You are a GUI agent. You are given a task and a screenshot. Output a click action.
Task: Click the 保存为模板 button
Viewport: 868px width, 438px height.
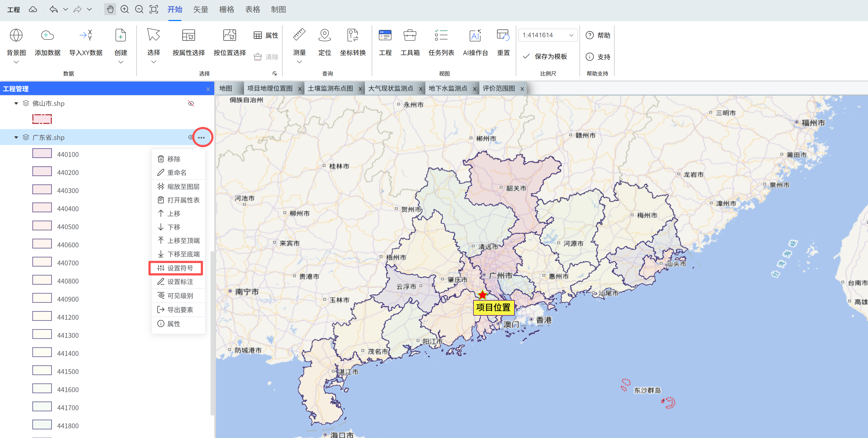(x=545, y=57)
